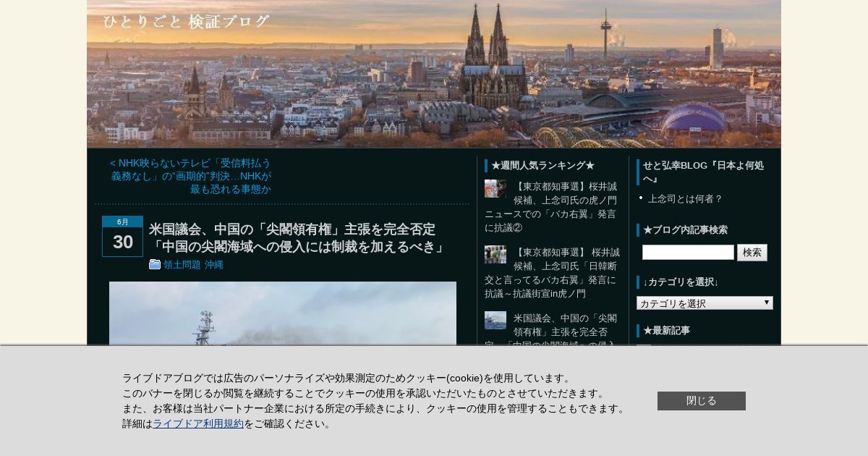Image resolution: width=868 pixels, height=456 pixels.
Task: Open the 上念司とは何者？ link
Action: pos(685,198)
